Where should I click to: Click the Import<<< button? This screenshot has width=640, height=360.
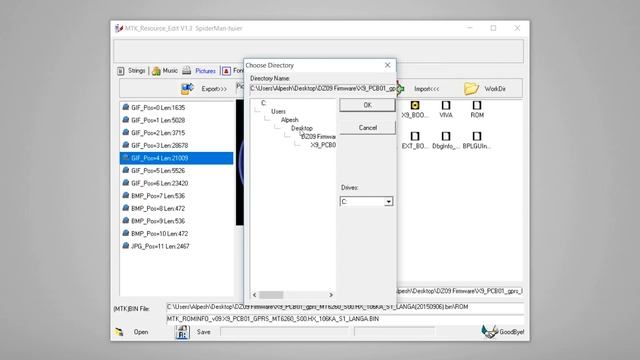pos(427,89)
